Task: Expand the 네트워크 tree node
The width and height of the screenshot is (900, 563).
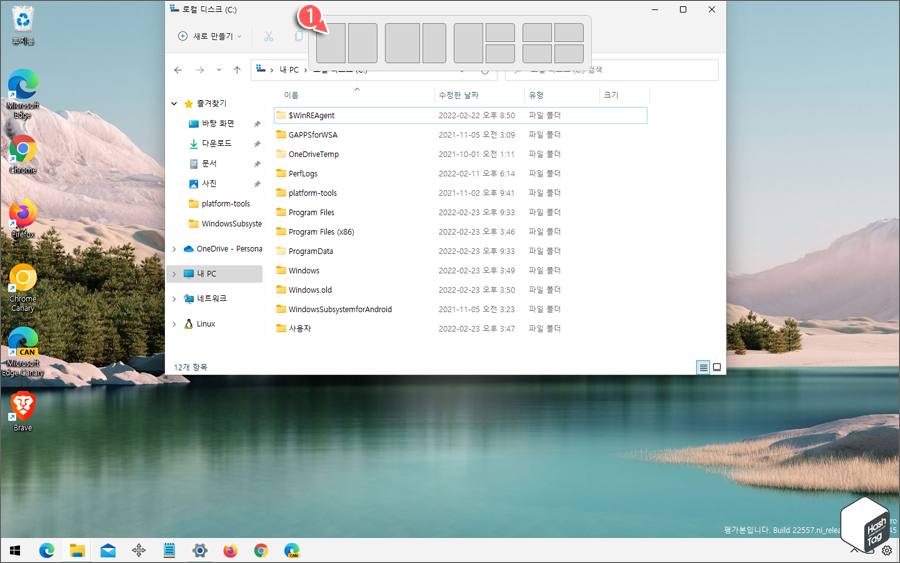Action: [174, 299]
